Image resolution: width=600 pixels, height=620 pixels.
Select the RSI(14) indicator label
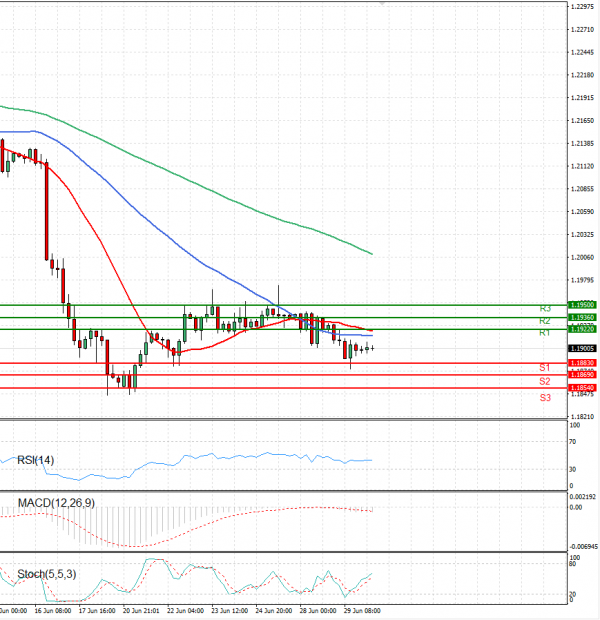click(36, 460)
